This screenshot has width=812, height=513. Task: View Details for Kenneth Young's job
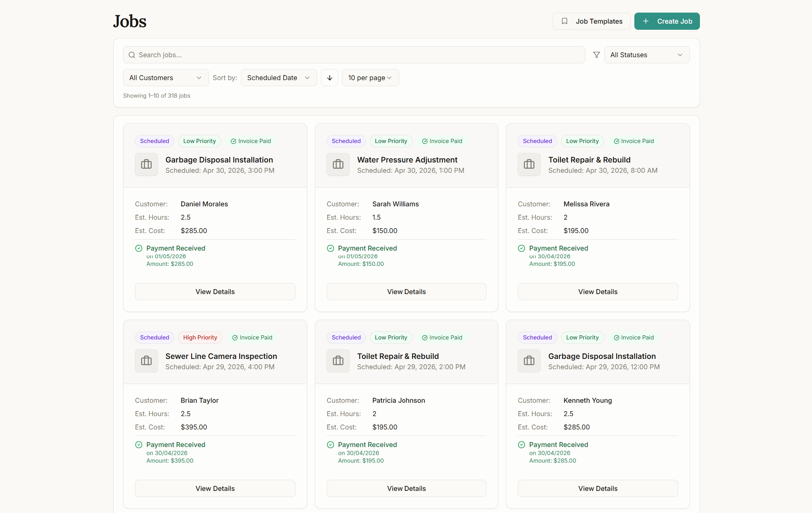click(x=598, y=489)
